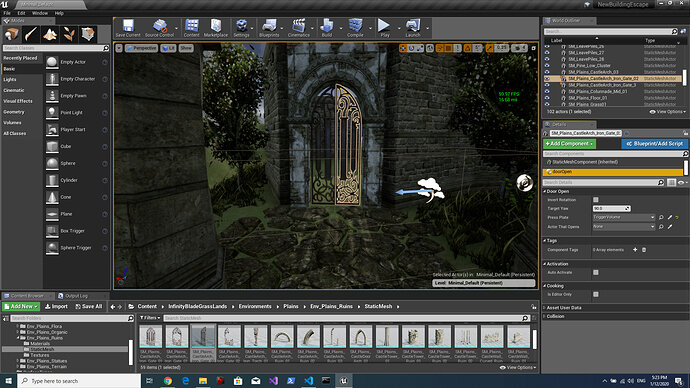Screen dimensions: 690x388
Task: Select the Landscape mode icon
Action: pos(50,34)
